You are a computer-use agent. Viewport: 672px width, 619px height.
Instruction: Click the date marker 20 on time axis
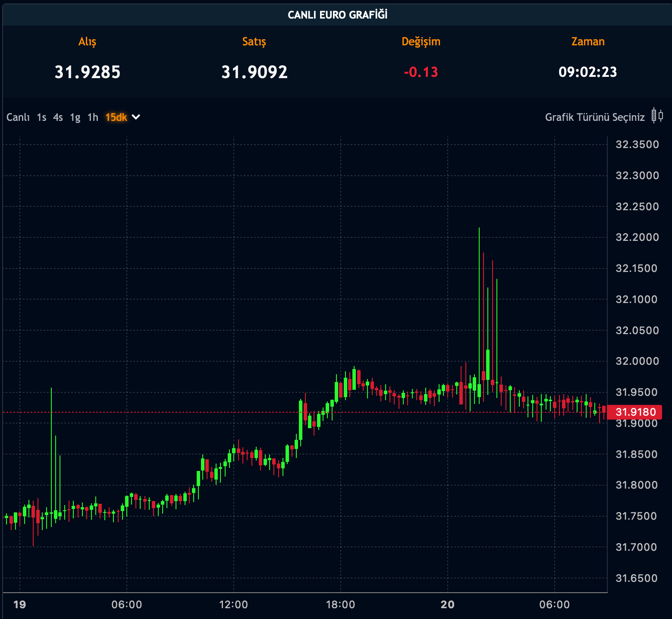(448, 604)
